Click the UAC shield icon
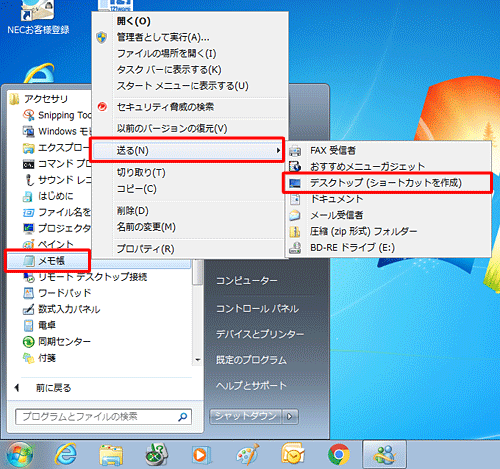The height and width of the screenshot is (469, 500). click(102, 37)
